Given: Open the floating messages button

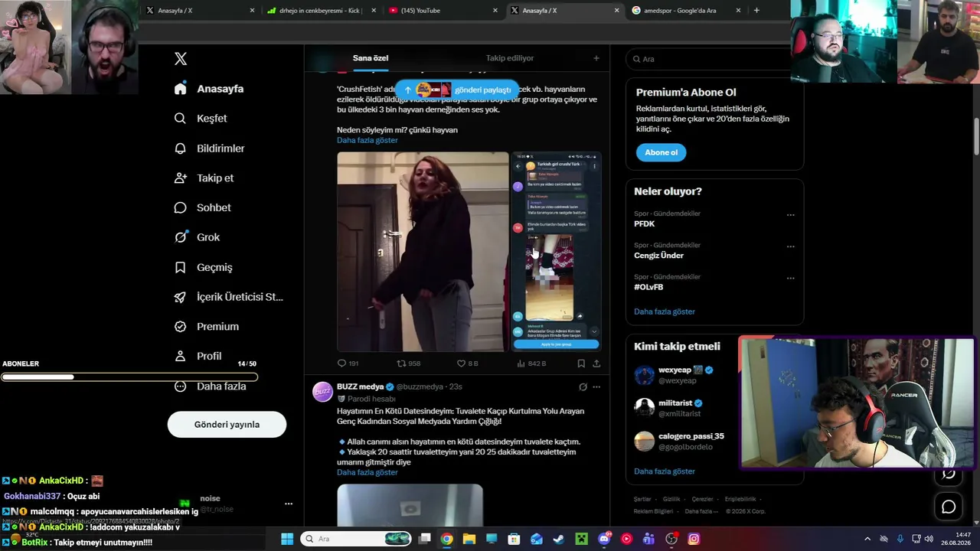Looking at the screenshot, I should (949, 507).
